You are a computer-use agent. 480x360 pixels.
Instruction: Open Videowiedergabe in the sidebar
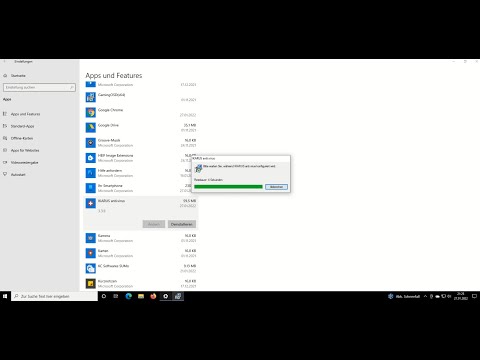click(24, 163)
